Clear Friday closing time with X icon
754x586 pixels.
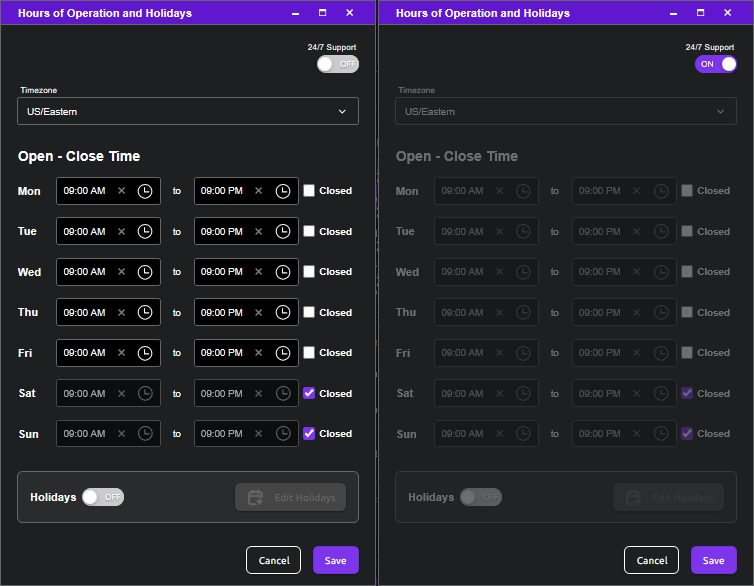point(259,353)
